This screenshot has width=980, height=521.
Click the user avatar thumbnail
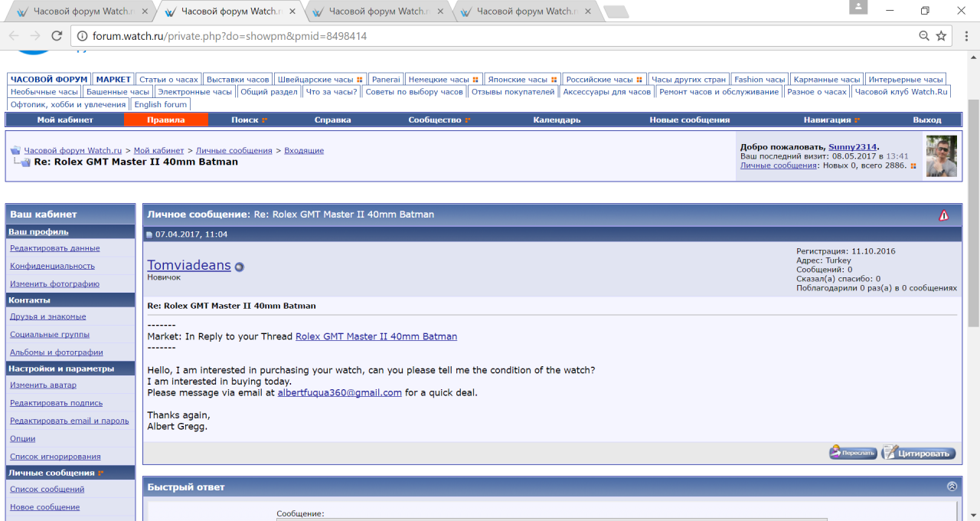pos(942,156)
